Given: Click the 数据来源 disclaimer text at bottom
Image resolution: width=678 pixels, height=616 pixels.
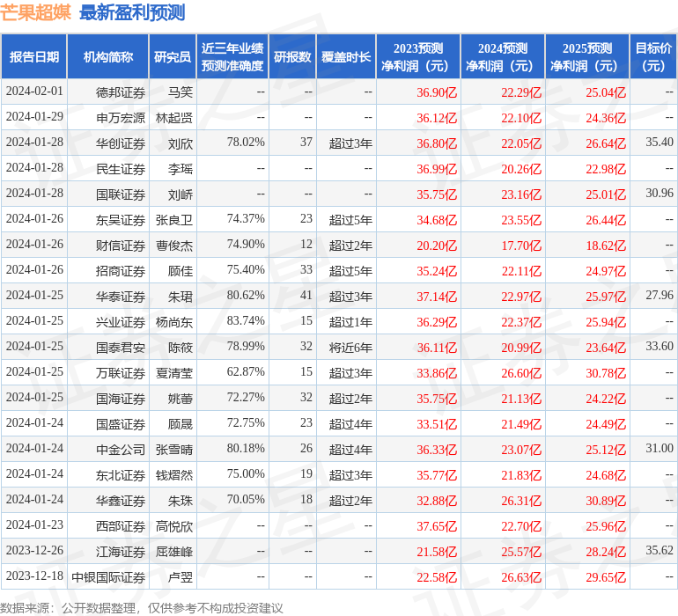Looking at the screenshot, I should click(142, 607).
